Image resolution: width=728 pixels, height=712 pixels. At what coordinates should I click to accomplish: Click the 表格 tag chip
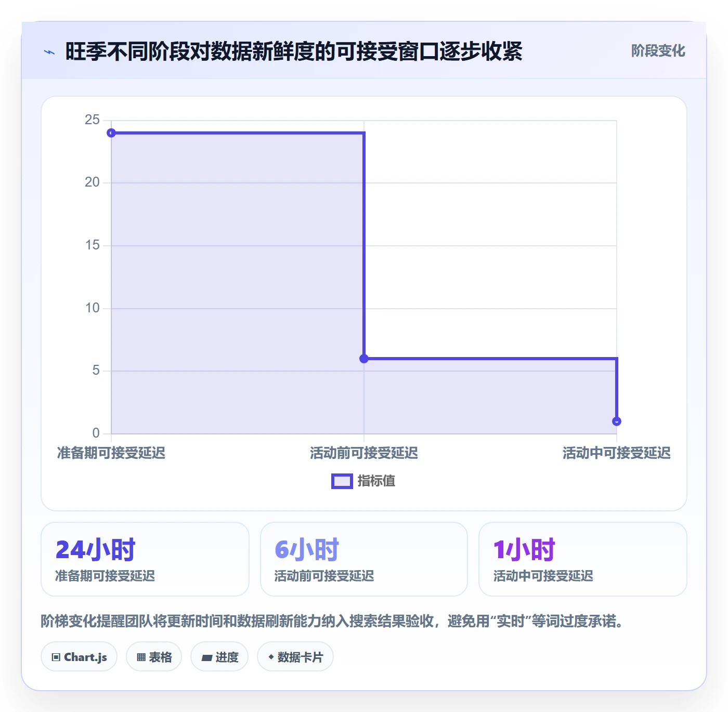(154, 657)
